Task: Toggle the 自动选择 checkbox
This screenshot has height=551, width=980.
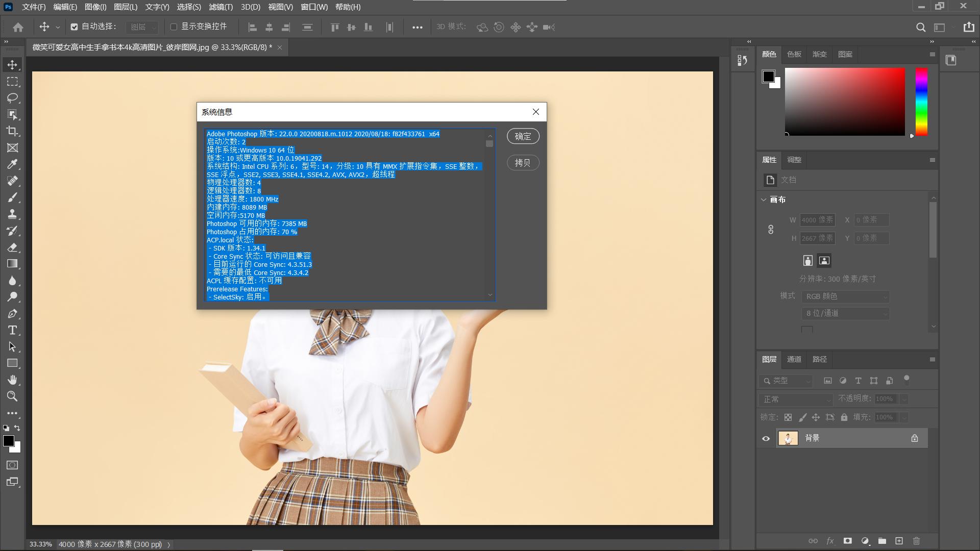Action: [75, 27]
